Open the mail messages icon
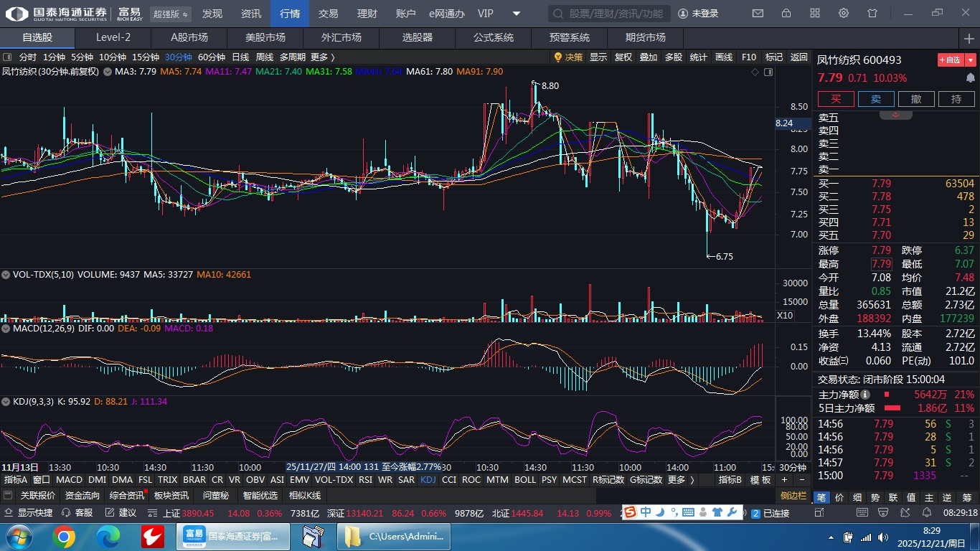Screen dimensions: 980x551 [x=758, y=14]
